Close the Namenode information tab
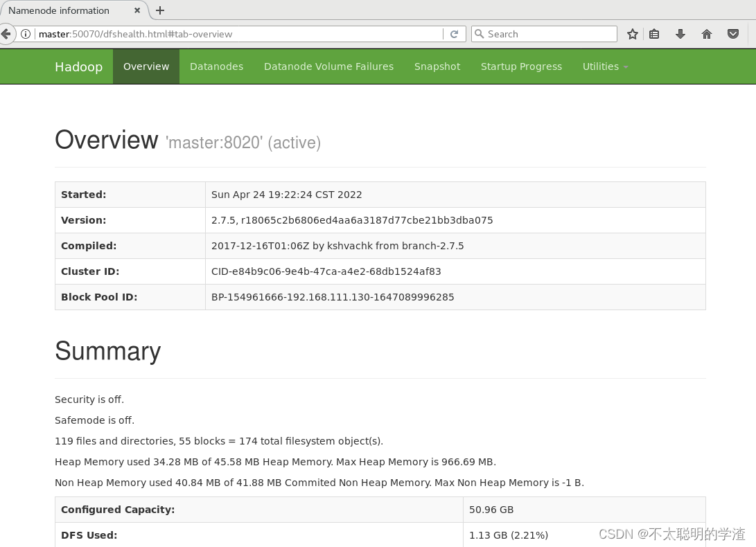 point(137,10)
